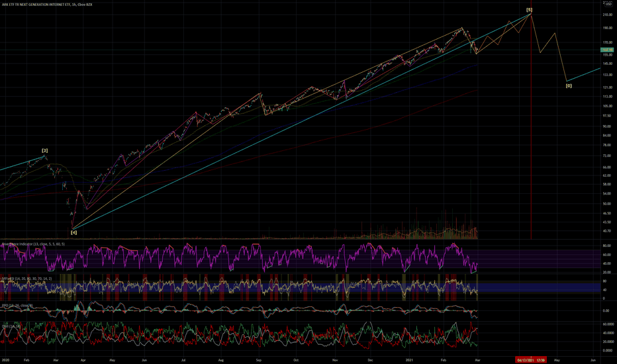Open the PPO indicator legend label
The width and height of the screenshot is (617, 364).
[x=17, y=305]
